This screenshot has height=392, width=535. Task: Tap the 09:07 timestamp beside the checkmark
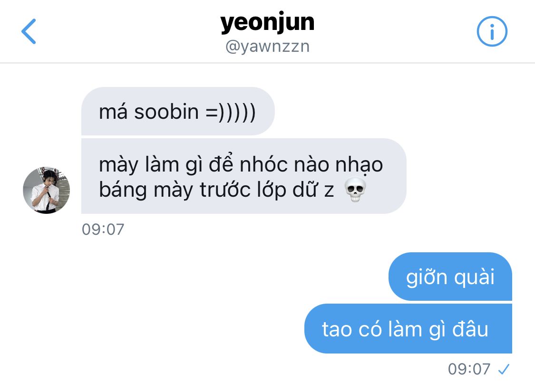tap(469, 369)
